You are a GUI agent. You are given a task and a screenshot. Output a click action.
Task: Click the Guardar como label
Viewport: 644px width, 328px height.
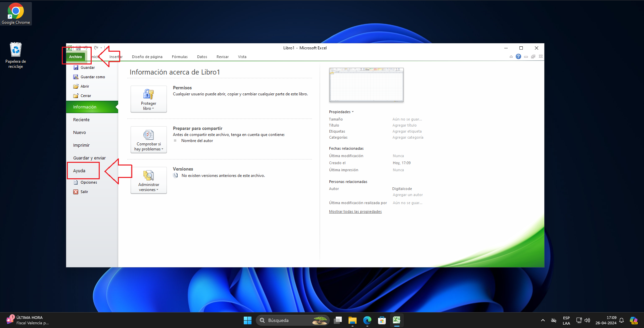[93, 77]
